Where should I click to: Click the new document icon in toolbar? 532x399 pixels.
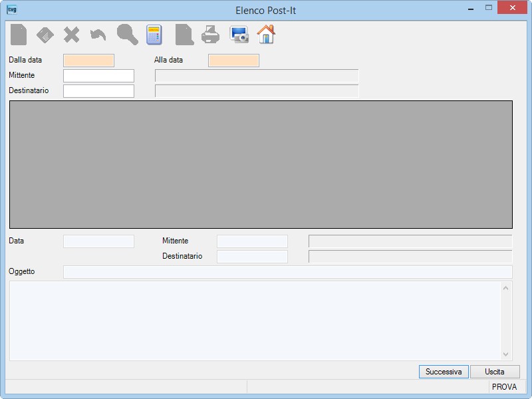pyautogui.click(x=19, y=35)
